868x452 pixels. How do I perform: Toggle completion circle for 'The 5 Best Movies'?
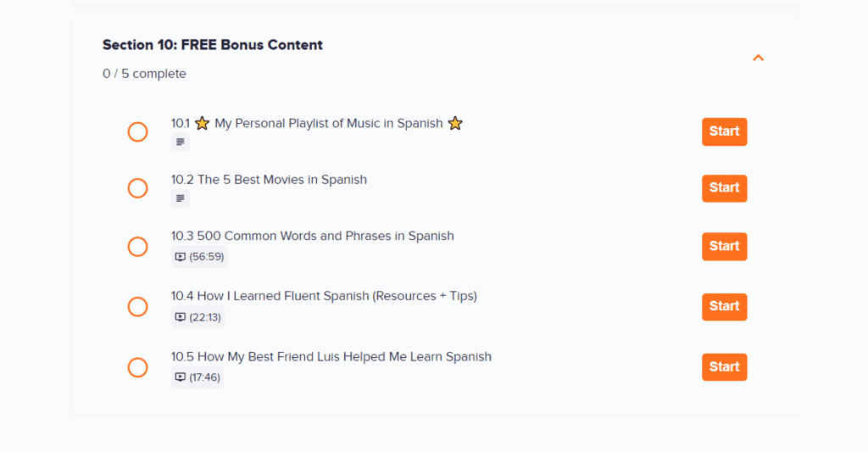137,188
